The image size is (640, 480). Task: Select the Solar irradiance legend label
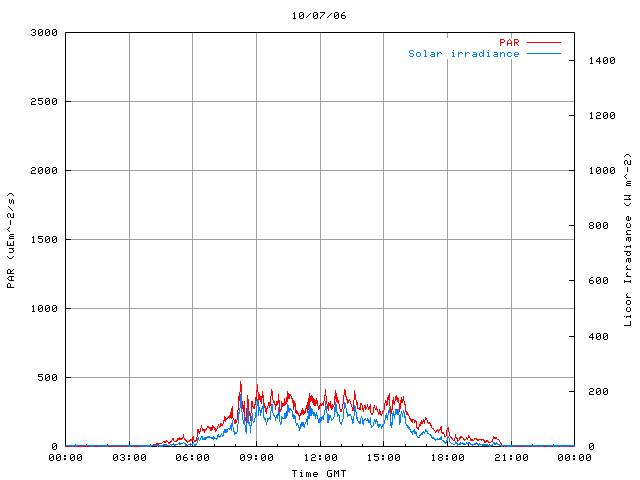pyautogui.click(x=464, y=53)
